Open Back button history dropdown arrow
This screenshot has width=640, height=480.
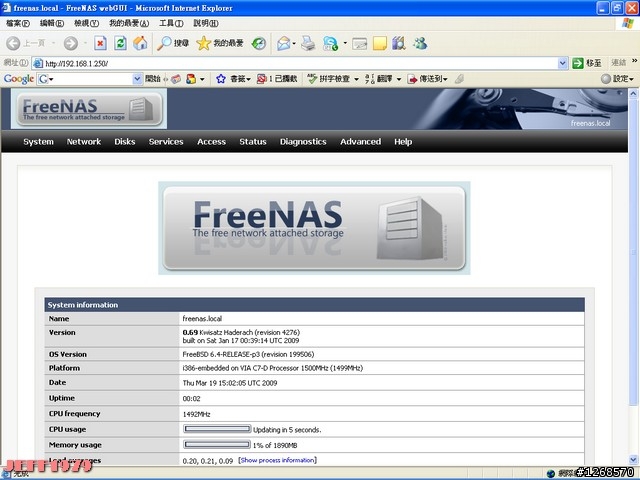[x=53, y=43]
